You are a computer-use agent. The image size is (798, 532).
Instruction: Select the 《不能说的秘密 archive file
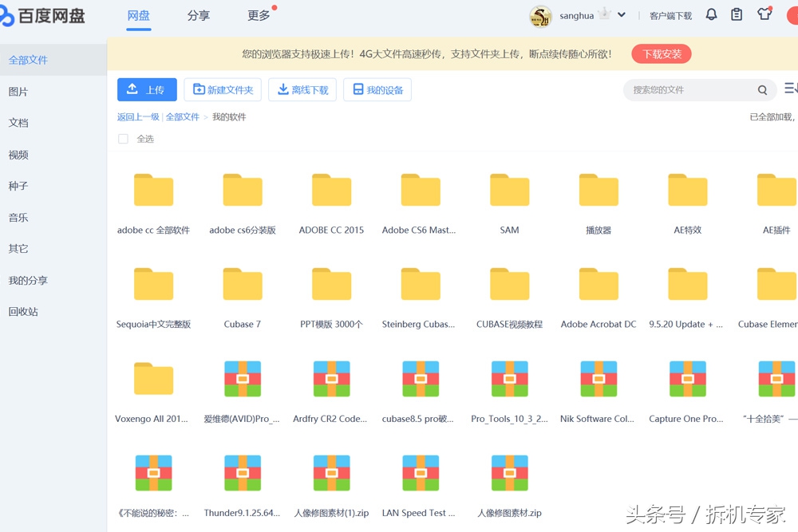(153, 473)
